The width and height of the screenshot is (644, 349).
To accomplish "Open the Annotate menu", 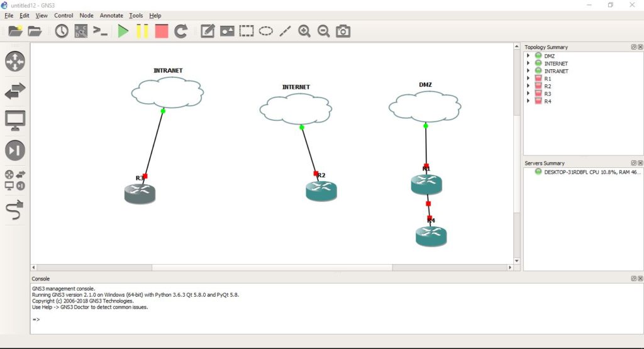I will coord(111,16).
